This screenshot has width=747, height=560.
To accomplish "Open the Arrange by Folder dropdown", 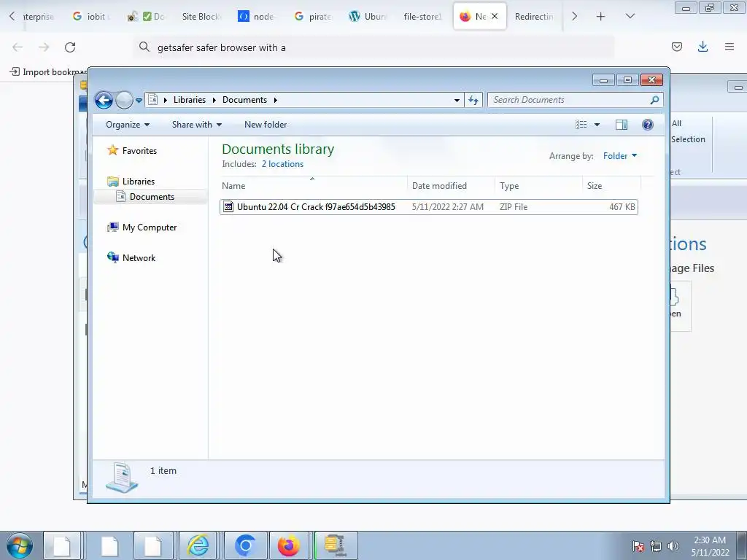I will point(620,156).
